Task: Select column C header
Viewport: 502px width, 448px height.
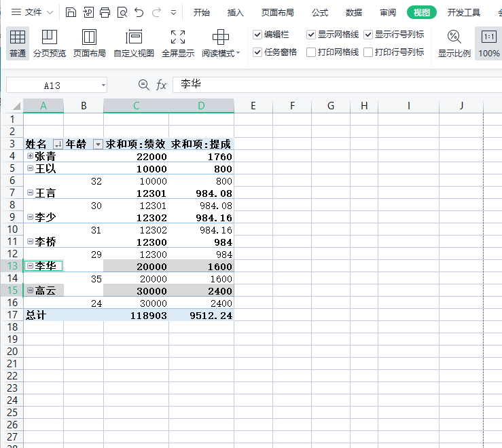Action: click(136, 106)
